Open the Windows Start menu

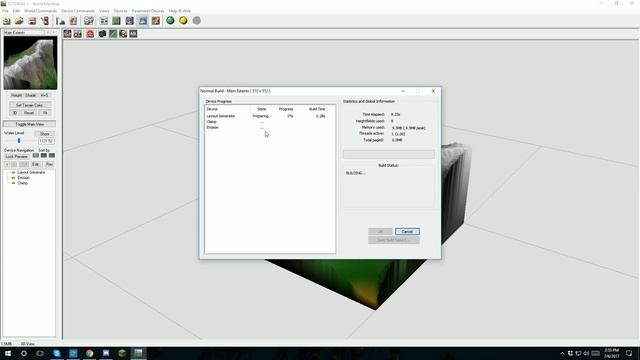[8, 353]
